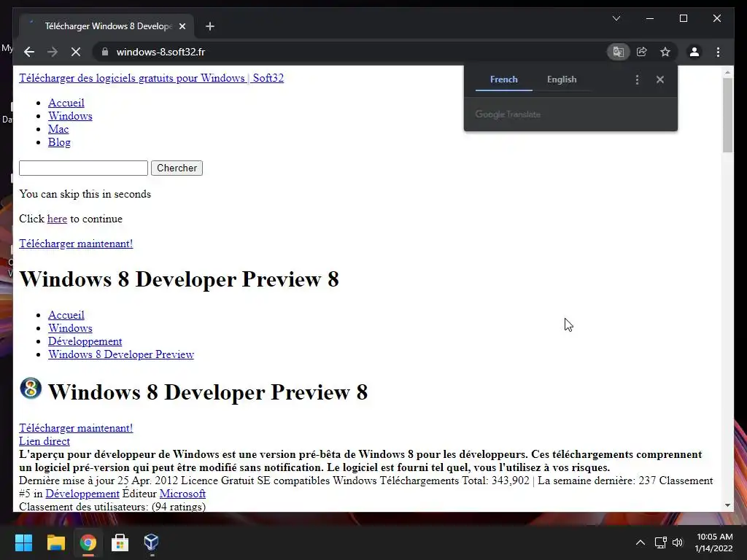Select the French tab in translate popup
Viewport: 747px width, 560px height.
tap(503, 79)
